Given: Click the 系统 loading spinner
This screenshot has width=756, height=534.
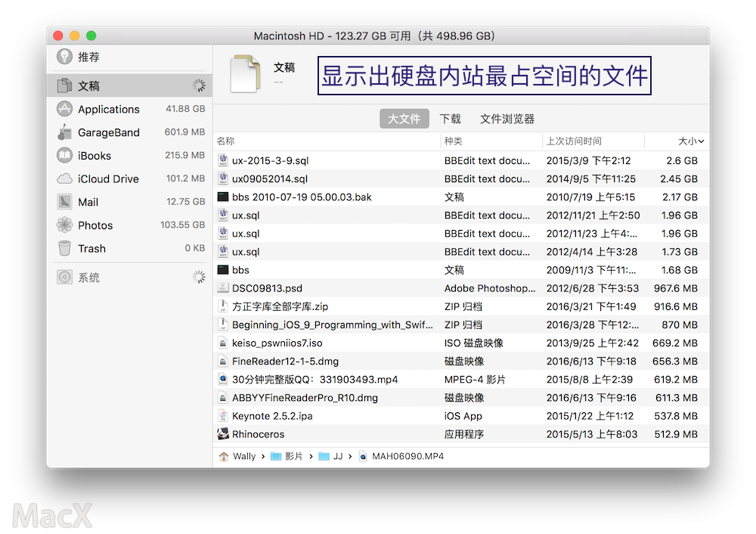Looking at the screenshot, I should point(199,277).
